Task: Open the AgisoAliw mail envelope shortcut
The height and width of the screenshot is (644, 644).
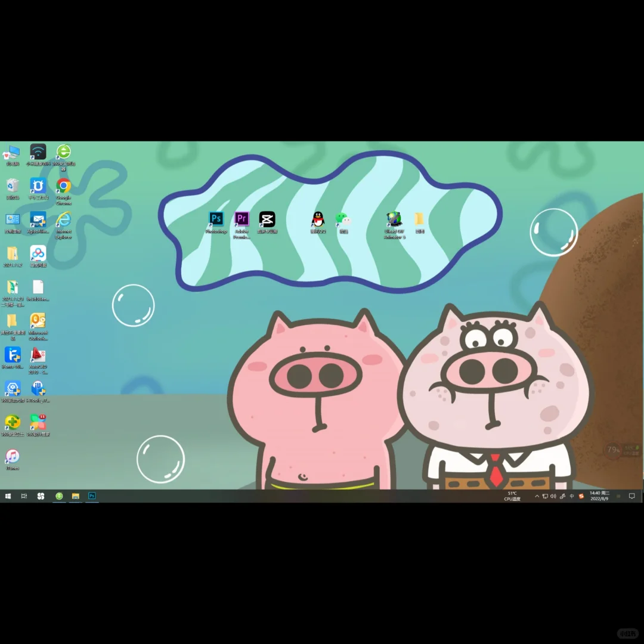Action: pyautogui.click(x=38, y=223)
